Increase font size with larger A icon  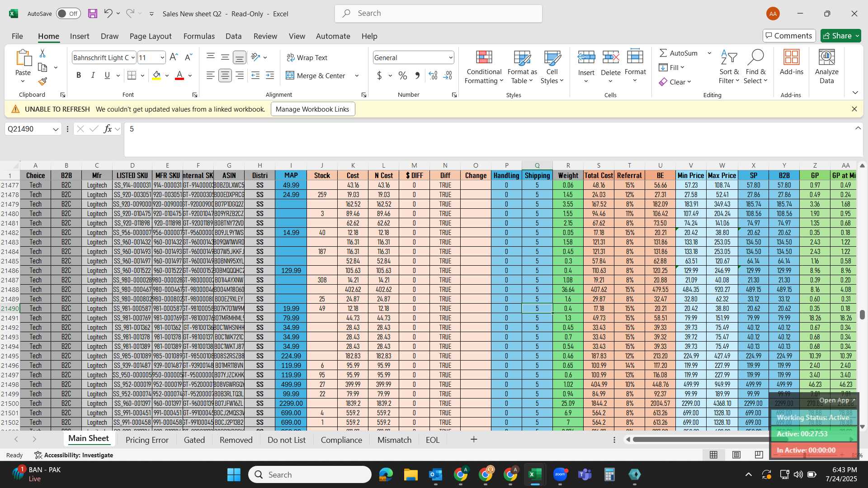tap(174, 57)
